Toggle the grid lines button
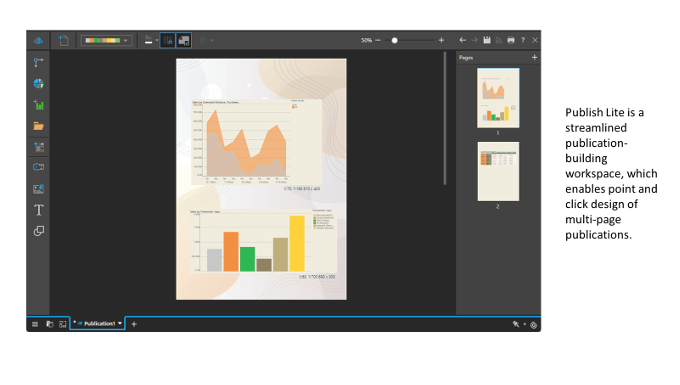This screenshot has width=680, height=385. (168, 40)
